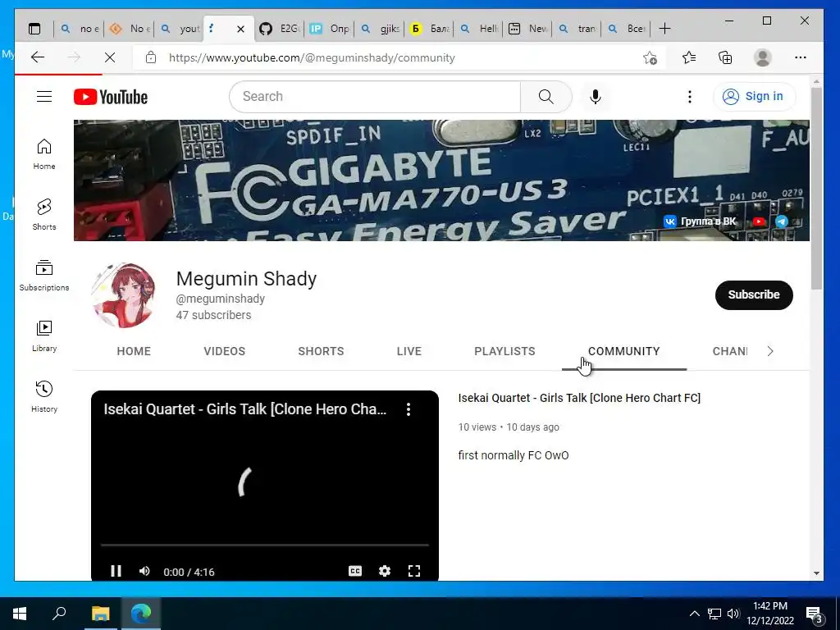Viewport: 840px width, 630px height.
Task: Open YouTube settings three-dot menu
Action: (x=689, y=97)
